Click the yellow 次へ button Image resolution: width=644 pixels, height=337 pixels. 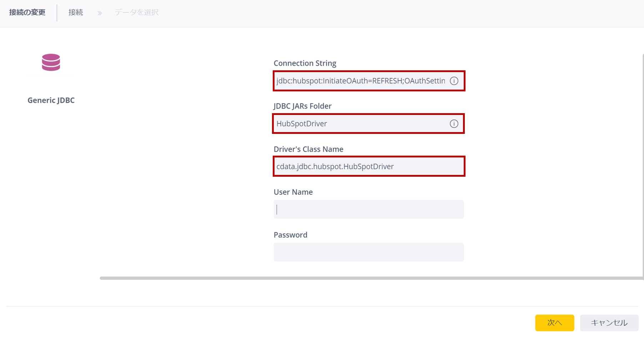[554, 323]
